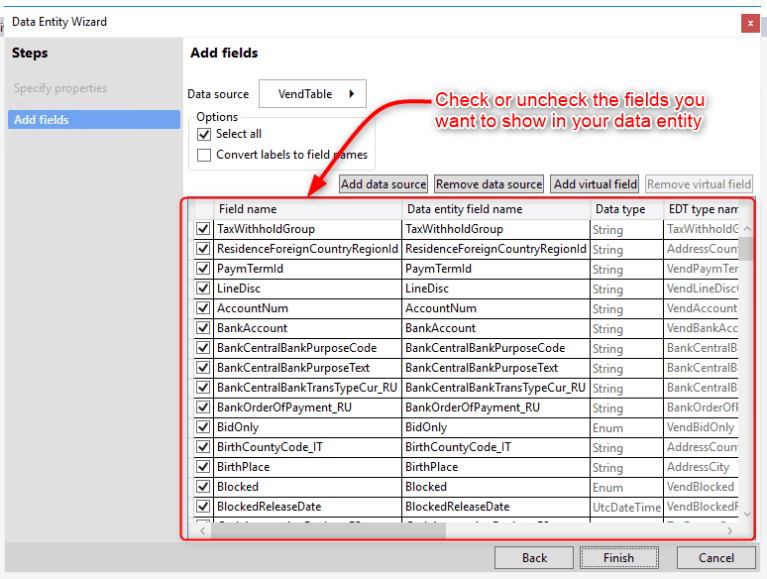Select the VendBidOnly EDT type cell
This screenshot has height=579, width=767.
[x=701, y=427]
